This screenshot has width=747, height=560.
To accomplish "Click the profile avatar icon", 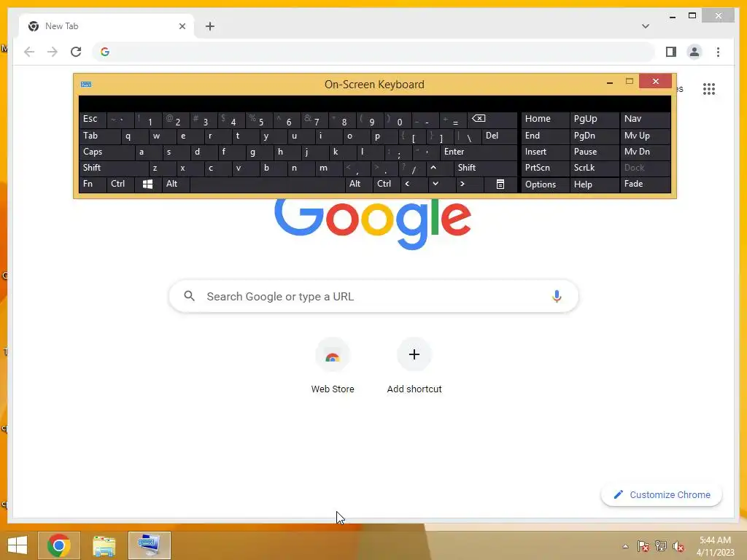I will [694, 52].
